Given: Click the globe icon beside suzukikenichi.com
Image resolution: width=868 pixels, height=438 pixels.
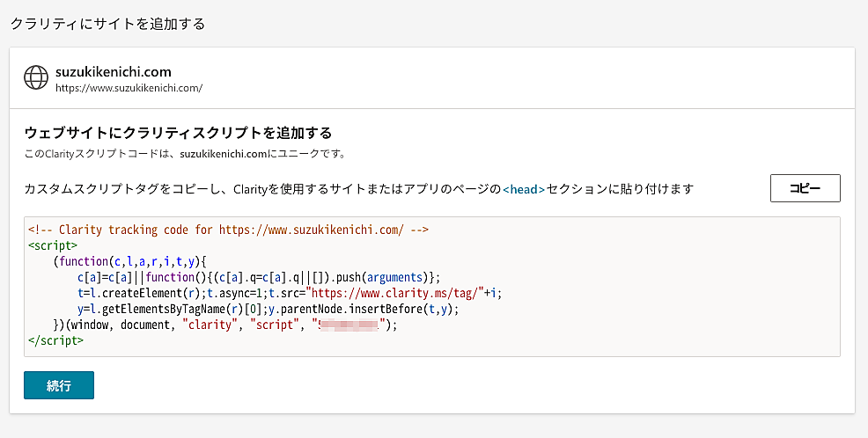Looking at the screenshot, I should click(36, 78).
